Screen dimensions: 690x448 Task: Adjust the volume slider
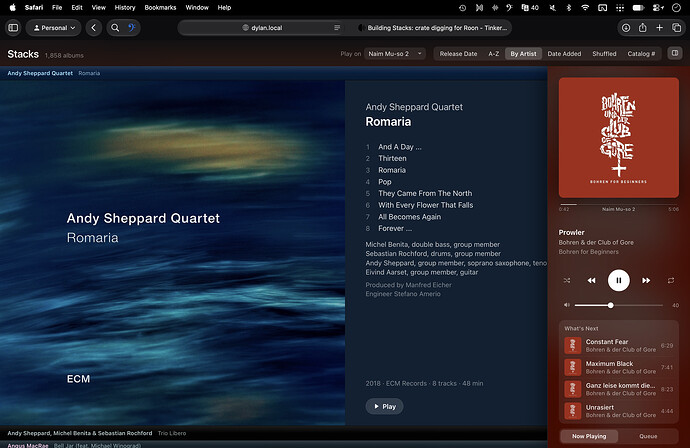(x=619, y=305)
